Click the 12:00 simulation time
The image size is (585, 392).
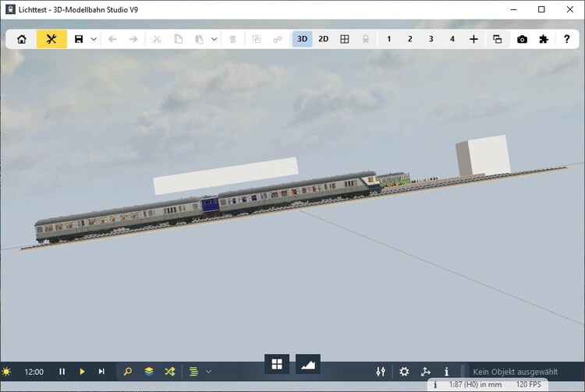[x=34, y=372]
